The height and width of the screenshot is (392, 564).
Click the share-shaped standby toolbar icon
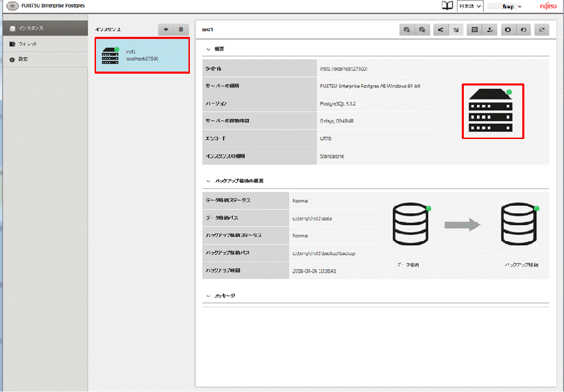pyautogui.click(x=441, y=30)
